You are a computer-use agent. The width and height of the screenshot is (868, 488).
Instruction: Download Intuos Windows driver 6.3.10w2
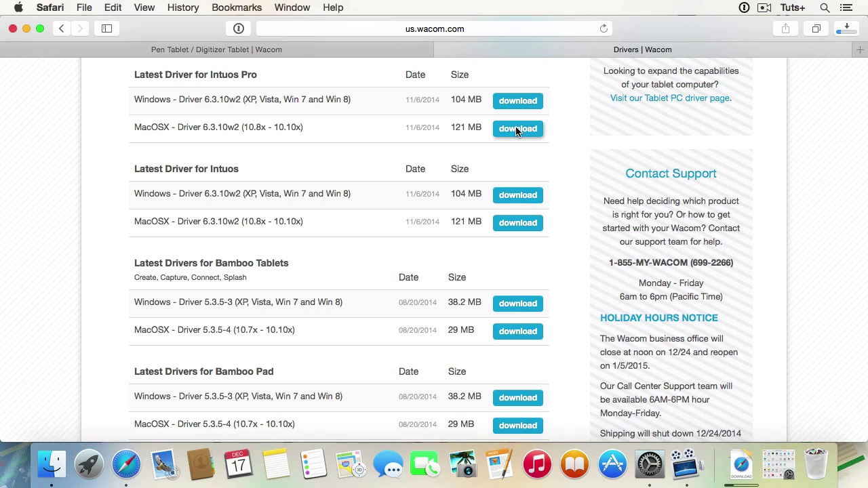point(518,195)
